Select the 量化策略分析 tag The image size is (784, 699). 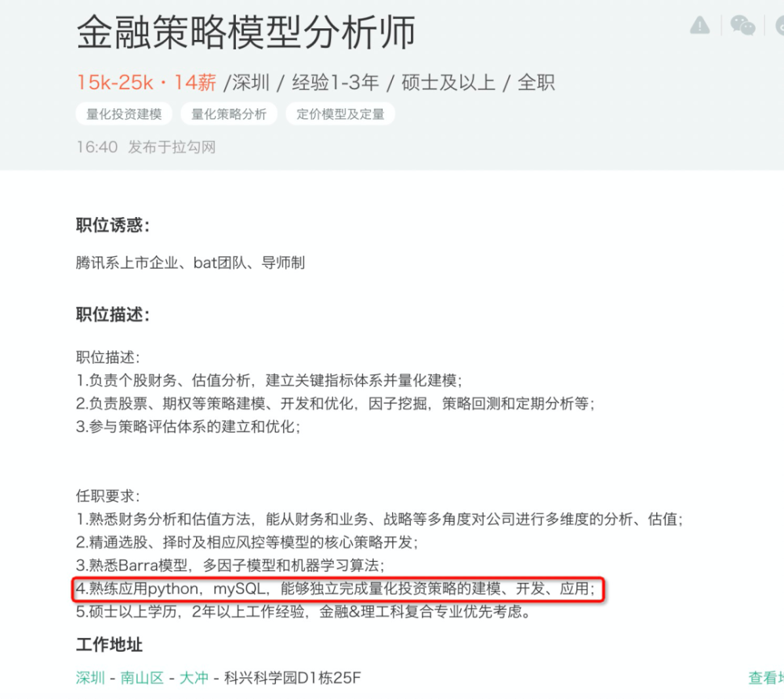(229, 114)
